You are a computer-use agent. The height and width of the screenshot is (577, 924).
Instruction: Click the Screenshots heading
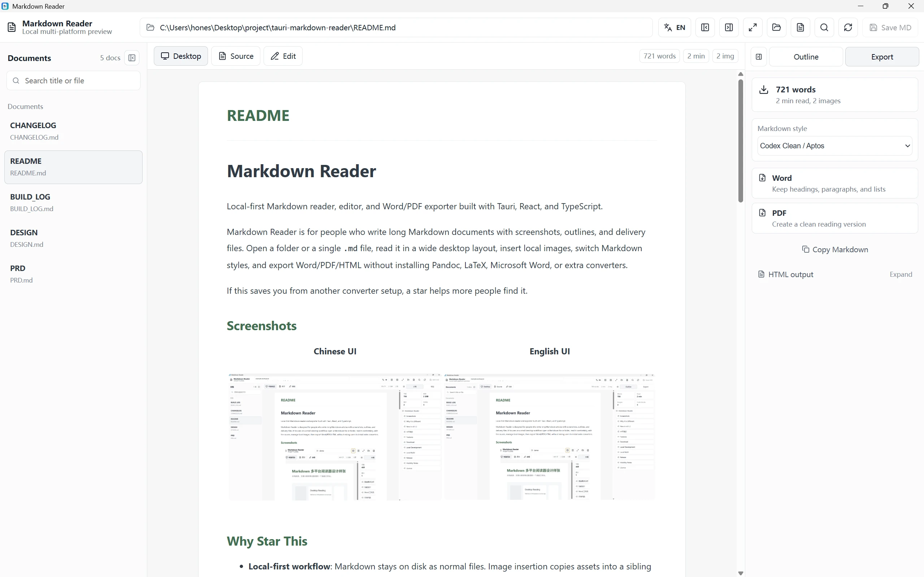click(261, 325)
